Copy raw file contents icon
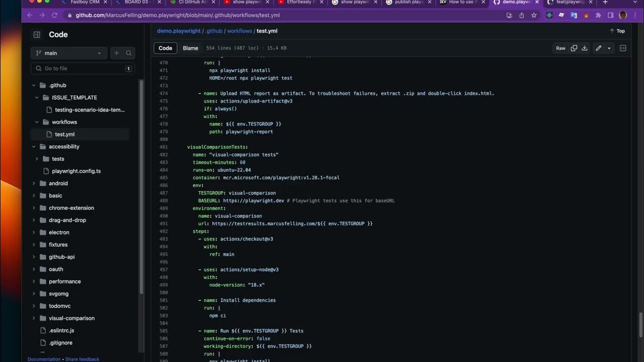The height and width of the screenshot is (362, 644). [574, 48]
